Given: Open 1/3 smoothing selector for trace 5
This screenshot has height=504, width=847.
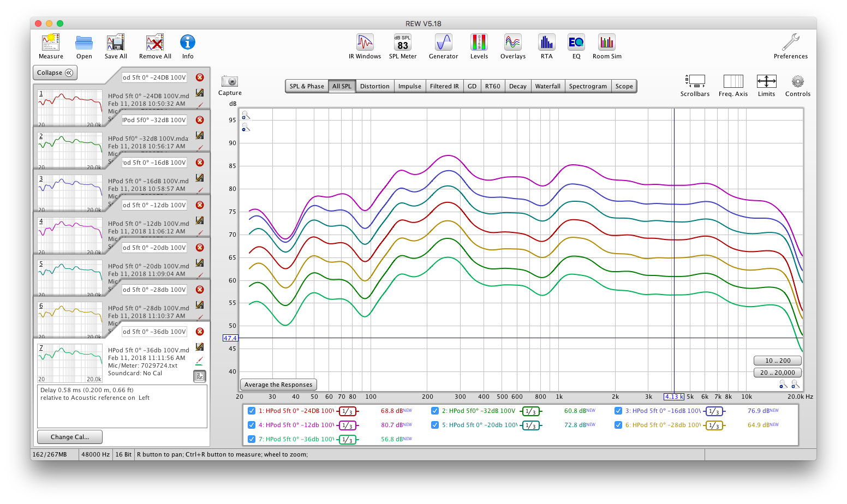Looking at the screenshot, I should pyautogui.click(x=531, y=425).
